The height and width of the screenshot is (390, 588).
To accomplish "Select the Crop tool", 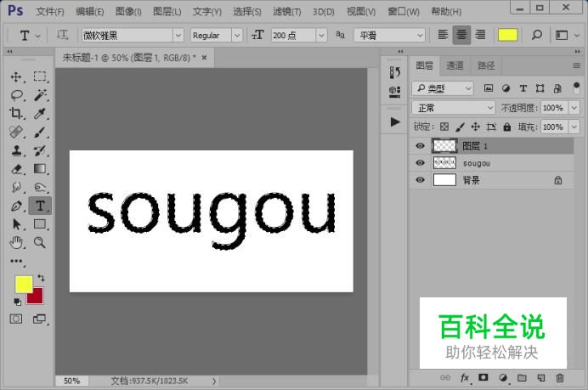I will (x=16, y=113).
